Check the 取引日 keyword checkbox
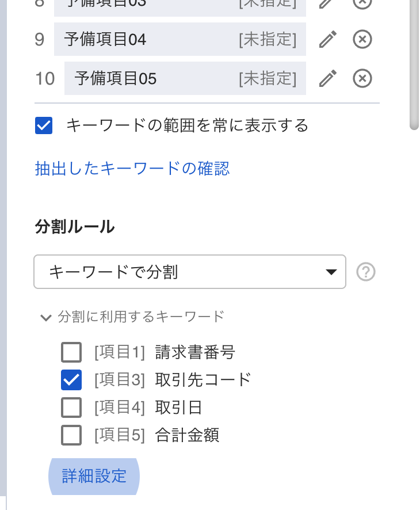Viewport: 420px width, 510px height. (71, 408)
